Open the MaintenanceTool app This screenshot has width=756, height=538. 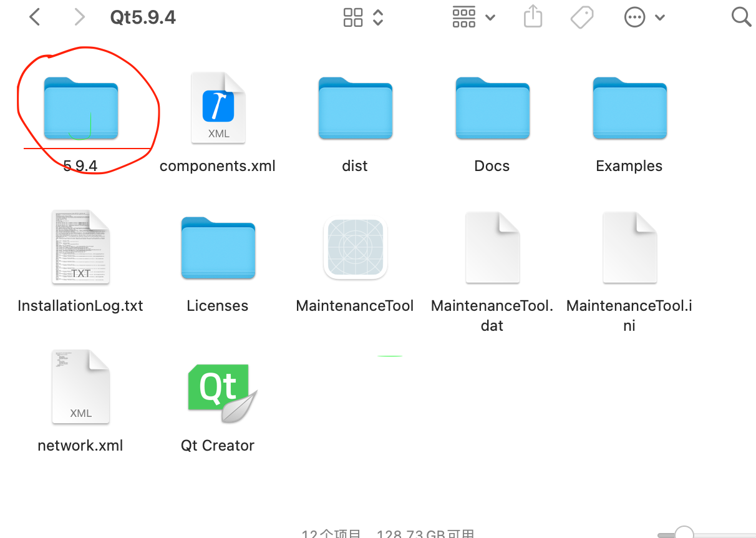point(355,247)
